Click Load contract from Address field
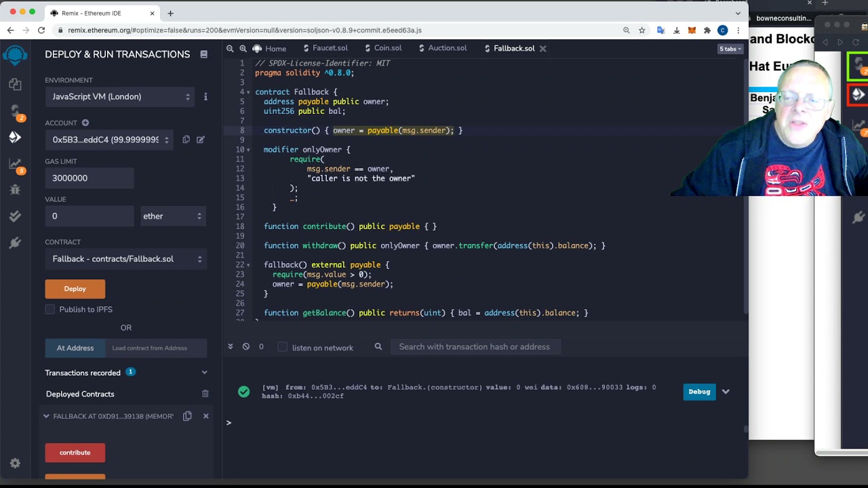Viewport: 868px width, 488px height. pos(156,348)
